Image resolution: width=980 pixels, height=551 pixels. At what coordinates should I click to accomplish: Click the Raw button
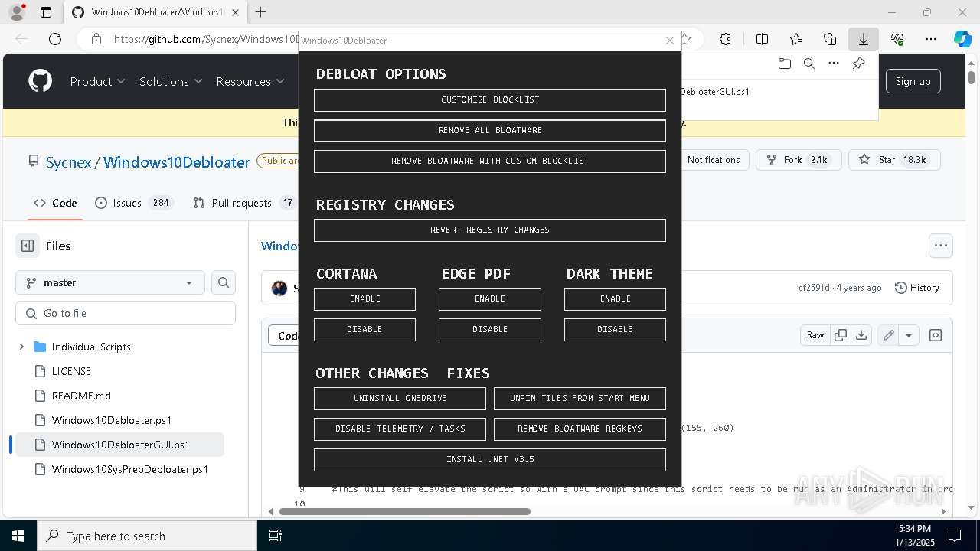pos(815,335)
